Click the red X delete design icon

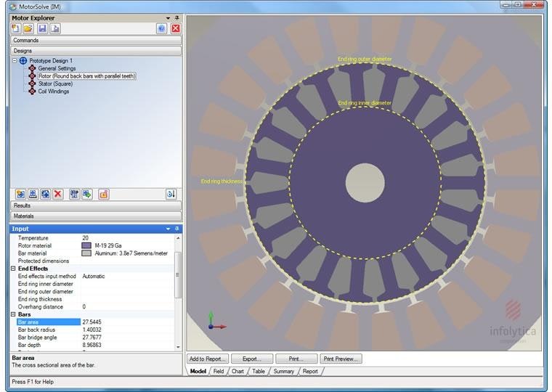(58, 195)
